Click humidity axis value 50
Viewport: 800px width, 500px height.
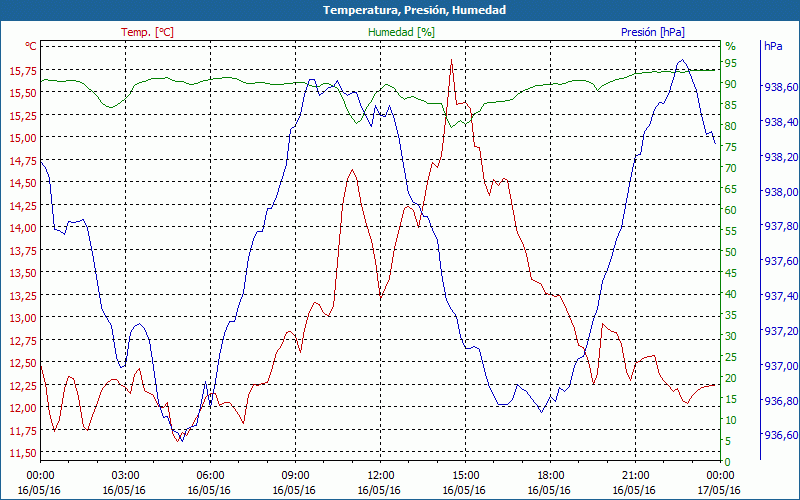coord(731,252)
